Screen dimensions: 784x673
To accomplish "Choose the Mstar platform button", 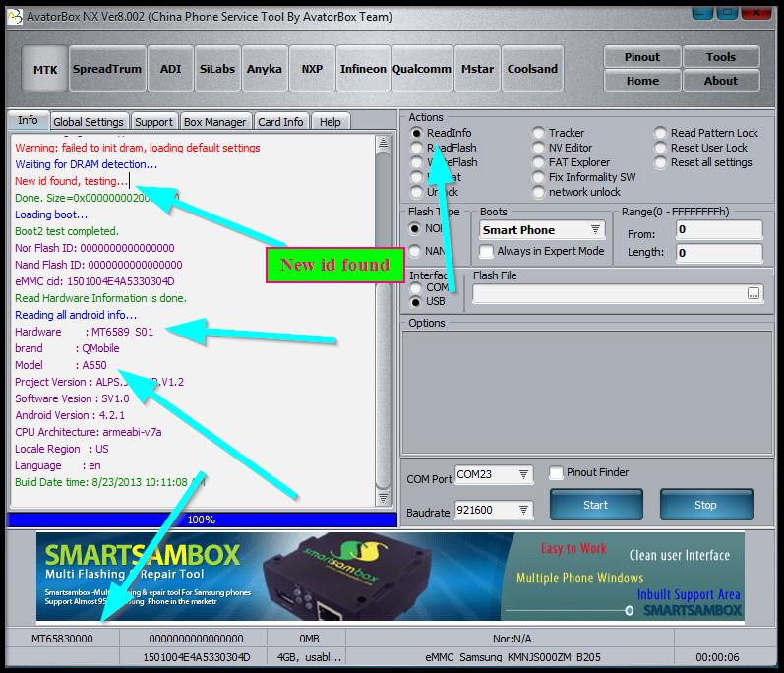I will [x=477, y=69].
